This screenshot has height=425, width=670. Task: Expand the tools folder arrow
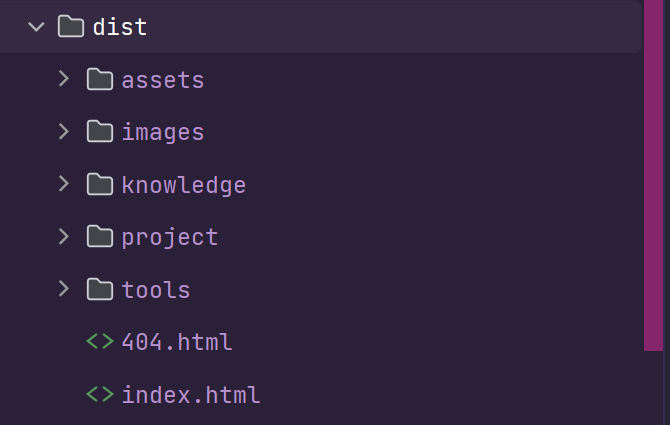(x=64, y=289)
